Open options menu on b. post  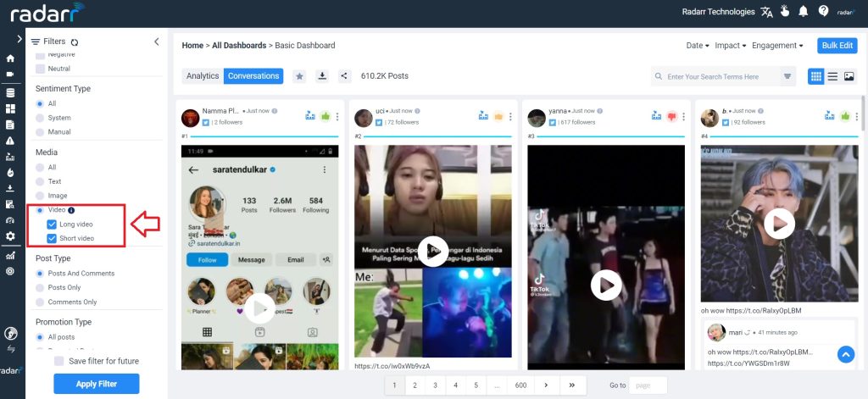(856, 117)
